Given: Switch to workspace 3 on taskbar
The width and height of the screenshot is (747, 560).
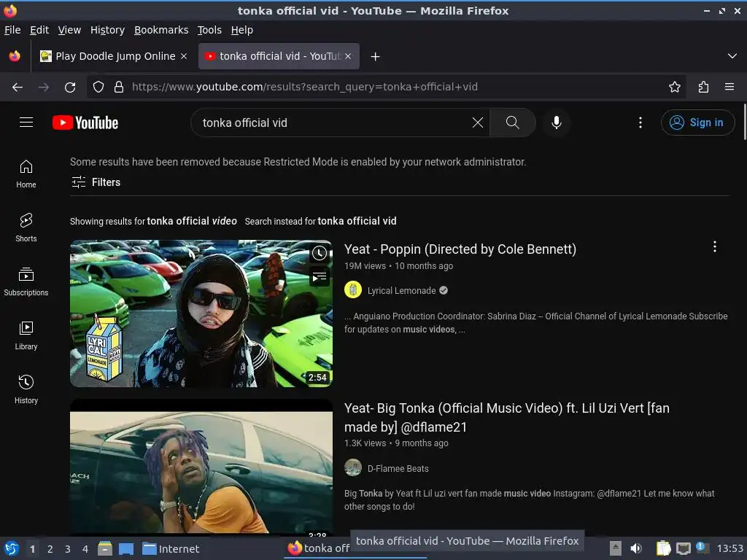Looking at the screenshot, I should [68, 549].
